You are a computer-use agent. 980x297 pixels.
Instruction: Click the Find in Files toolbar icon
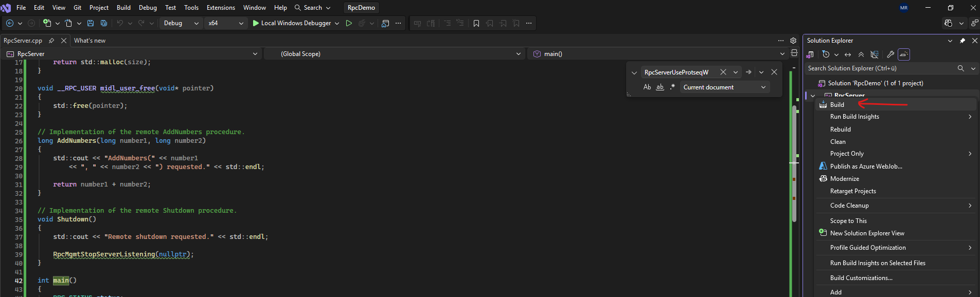point(385,23)
